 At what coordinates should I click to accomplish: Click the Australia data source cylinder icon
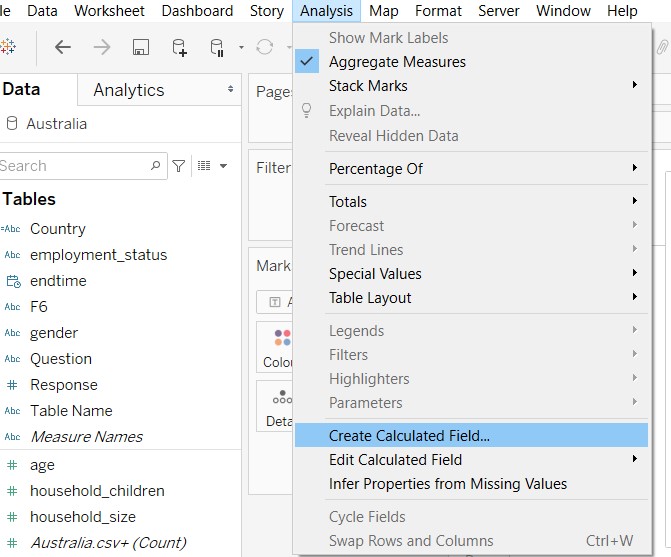coord(12,124)
